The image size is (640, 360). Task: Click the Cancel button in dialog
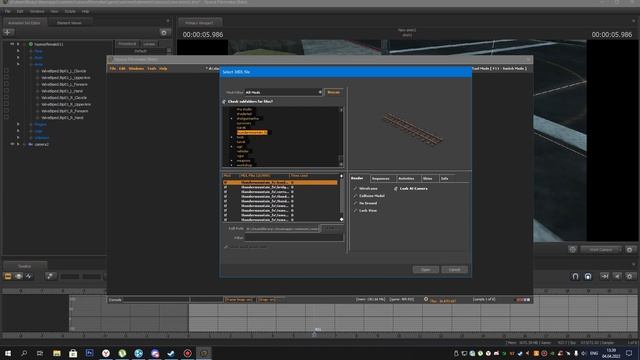455,270
